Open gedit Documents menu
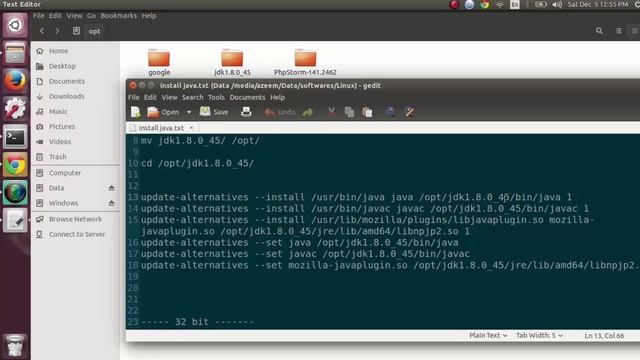Viewport: 640px width, 360px height. [247, 98]
